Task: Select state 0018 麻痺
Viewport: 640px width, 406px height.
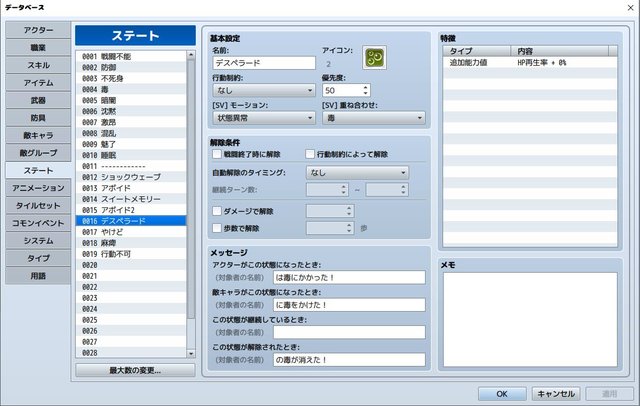Action: (x=131, y=243)
